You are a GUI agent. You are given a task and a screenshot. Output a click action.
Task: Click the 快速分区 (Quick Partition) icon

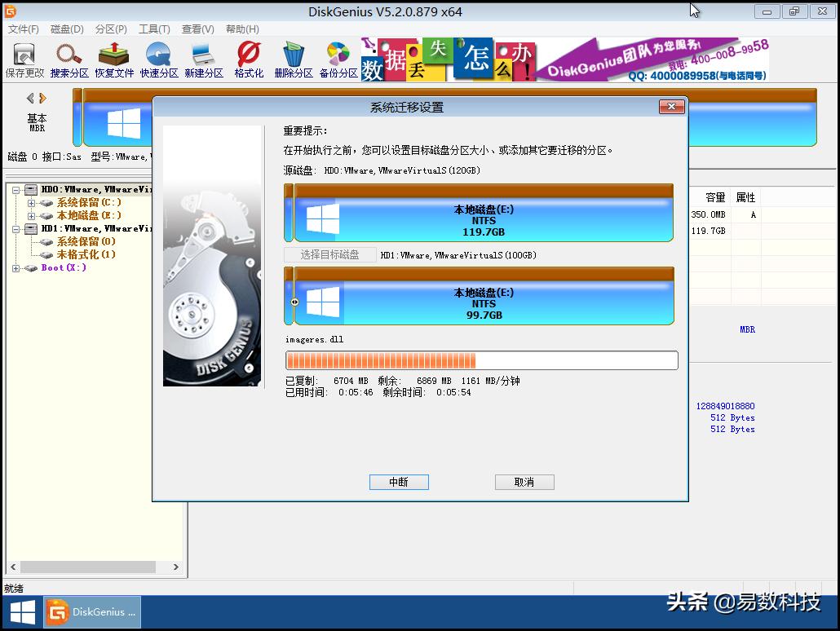tap(158, 60)
